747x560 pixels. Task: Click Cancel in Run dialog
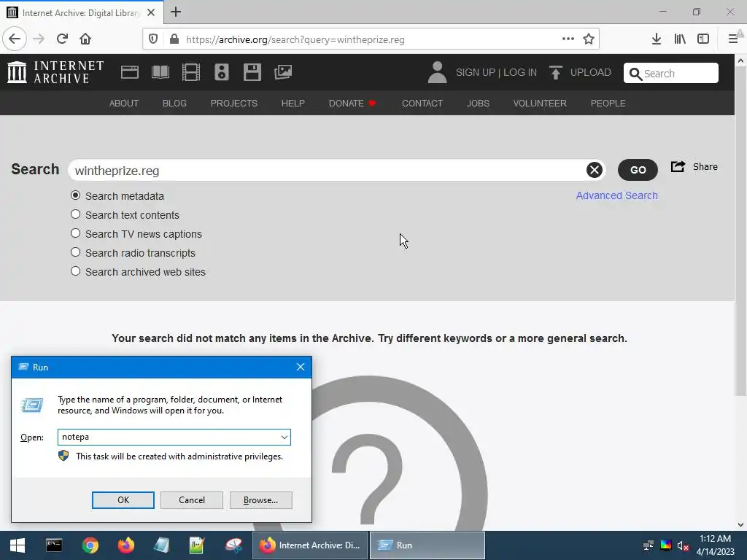click(x=192, y=500)
